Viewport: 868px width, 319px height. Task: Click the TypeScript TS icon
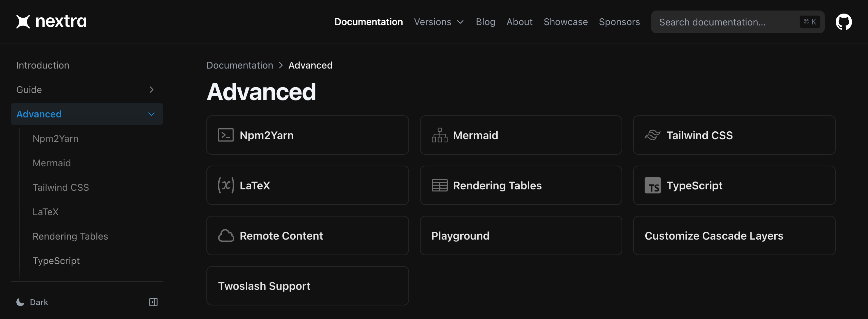pyautogui.click(x=653, y=185)
